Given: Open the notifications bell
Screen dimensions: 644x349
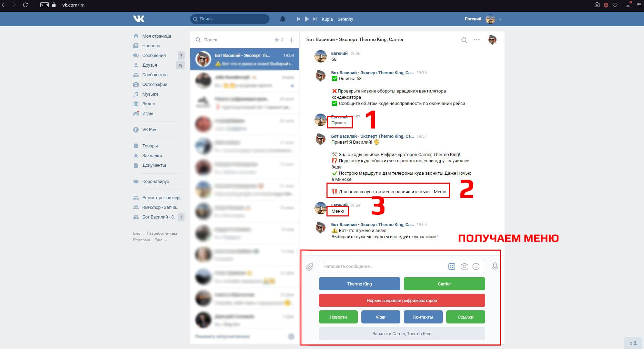Looking at the screenshot, I should [282, 19].
